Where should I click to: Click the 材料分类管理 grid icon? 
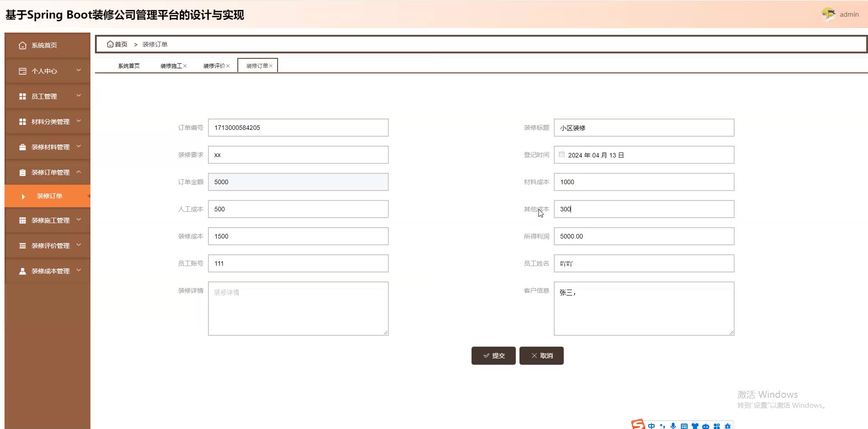[23, 122]
